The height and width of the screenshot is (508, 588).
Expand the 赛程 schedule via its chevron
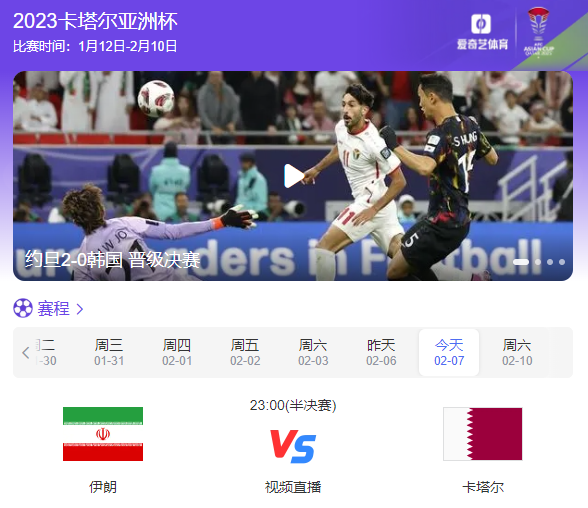80,309
